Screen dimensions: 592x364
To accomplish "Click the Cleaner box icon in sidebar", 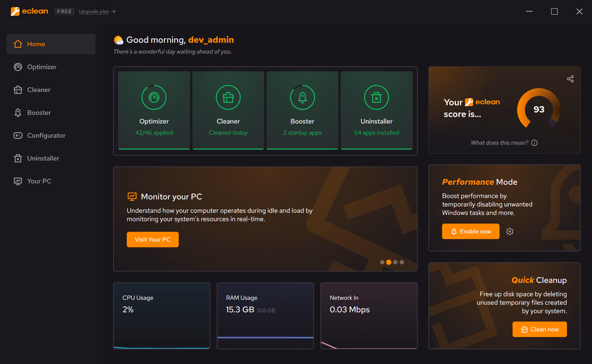I will click(x=18, y=90).
